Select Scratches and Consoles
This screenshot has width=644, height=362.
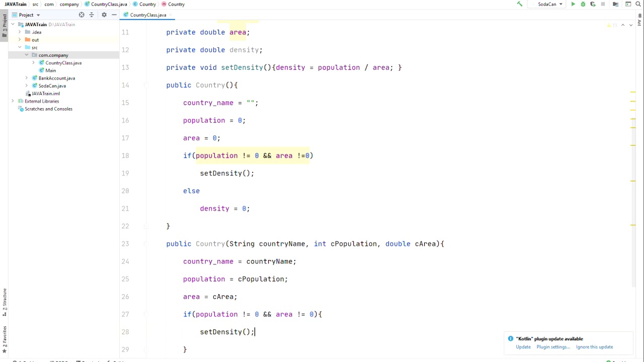48,109
